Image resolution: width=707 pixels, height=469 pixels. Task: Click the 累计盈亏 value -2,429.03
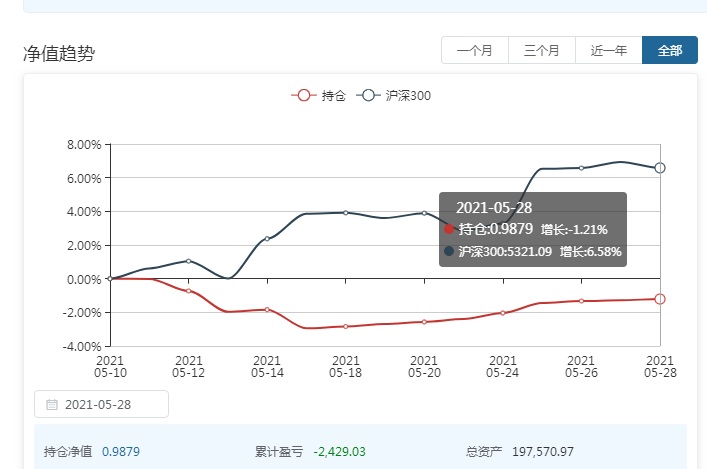pos(340,451)
